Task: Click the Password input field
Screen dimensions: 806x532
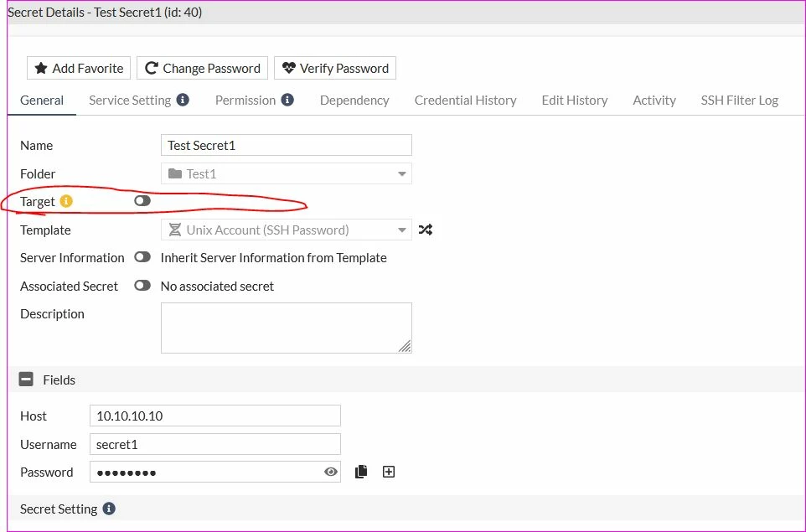Action: (214, 472)
